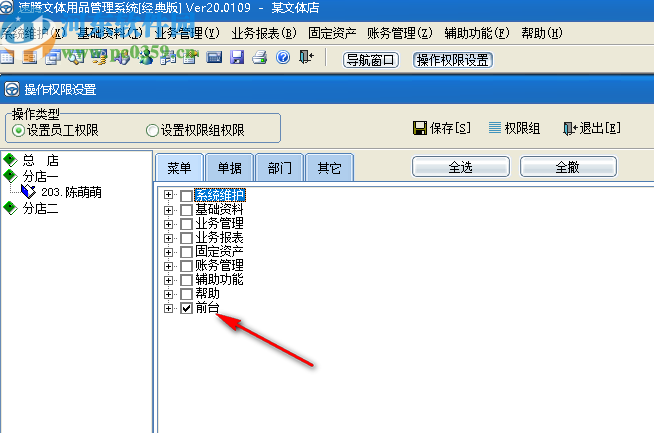Viewport: 654px width, 433px height.
Task: Open the 业务管理(Y) menu
Action: [187, 33]
